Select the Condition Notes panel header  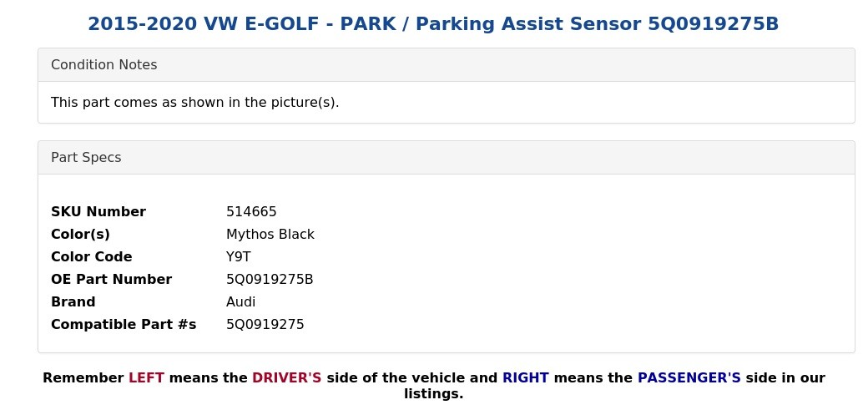[x=447, y=65]
